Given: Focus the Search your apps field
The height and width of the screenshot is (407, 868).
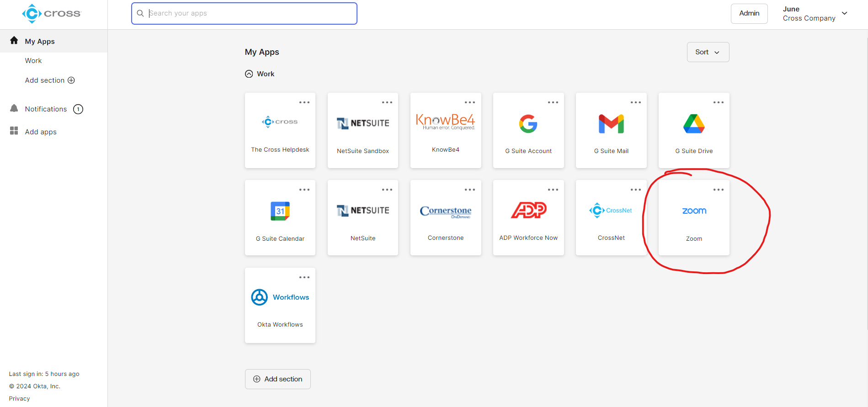Looking at the screenshot, I should [244, 14].
